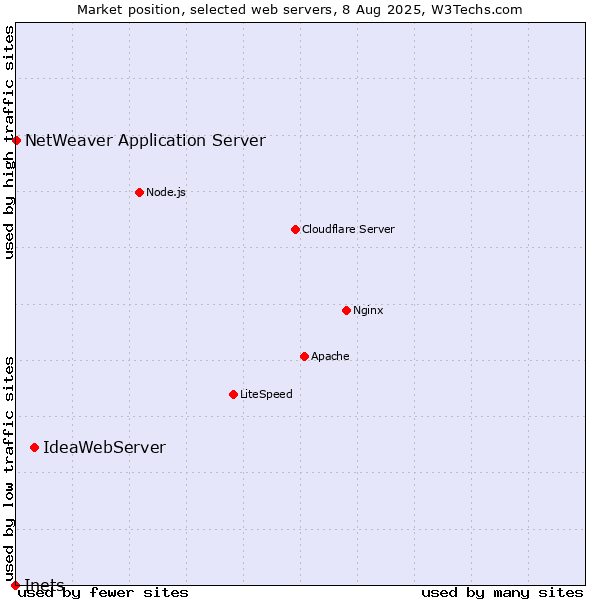Click the red Node.js data point

click(140, 192)
